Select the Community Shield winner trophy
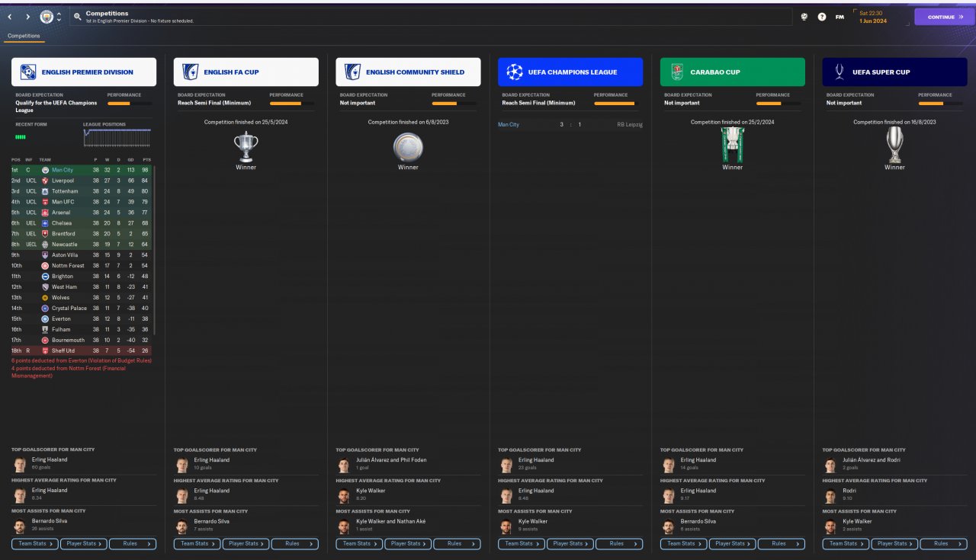The width and height of the screenshot is (976, 560). pyautogui.click(x=408, y=146)
